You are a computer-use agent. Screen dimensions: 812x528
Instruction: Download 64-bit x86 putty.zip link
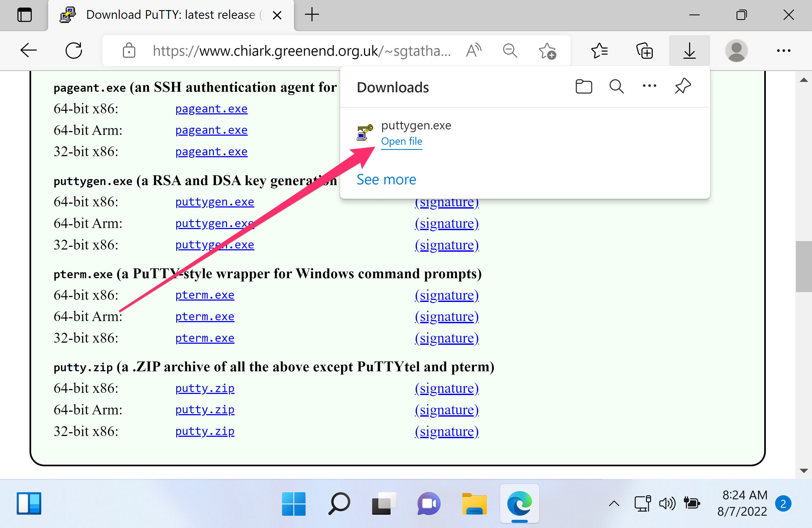pyautogui.click(x=205, y=388)
